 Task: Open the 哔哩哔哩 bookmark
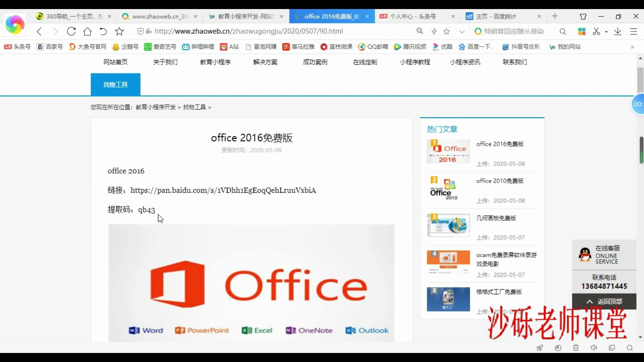point(198,47)
